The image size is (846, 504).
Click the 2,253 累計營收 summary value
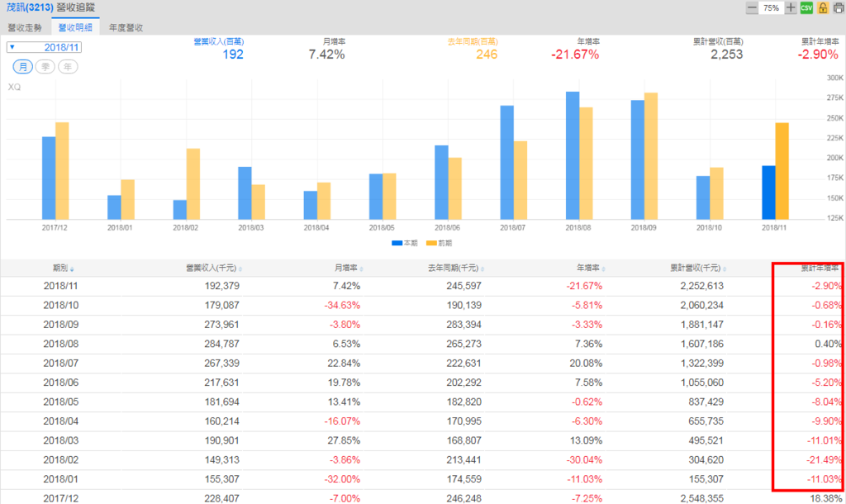click(726, 55)
